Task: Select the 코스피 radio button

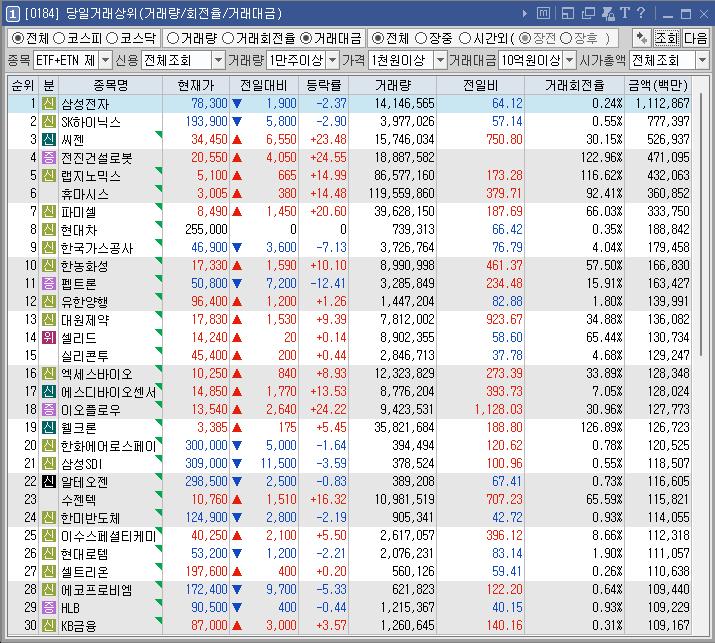Action: [x=59, y=38]
